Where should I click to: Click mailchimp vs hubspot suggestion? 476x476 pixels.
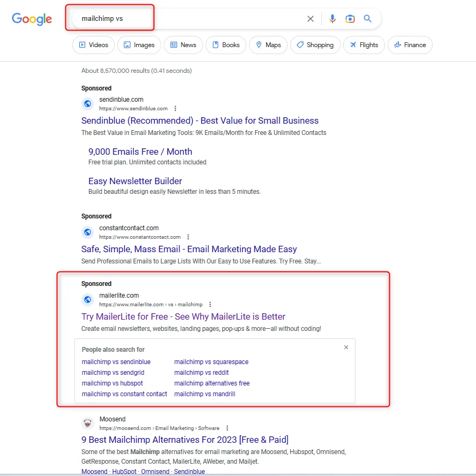click(x=112, y=383)
